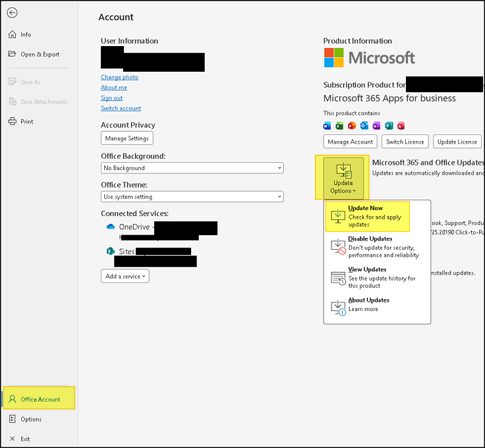Image resolution: width=485 pixels, height=448 pixels.
Task: Select About Updates menu entry text
Action: coord(369,300)
